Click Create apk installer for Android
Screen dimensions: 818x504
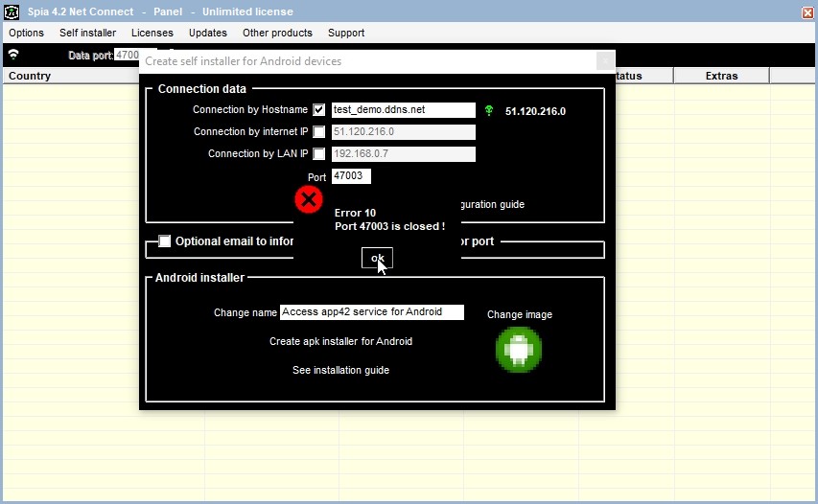pos(340,341)
